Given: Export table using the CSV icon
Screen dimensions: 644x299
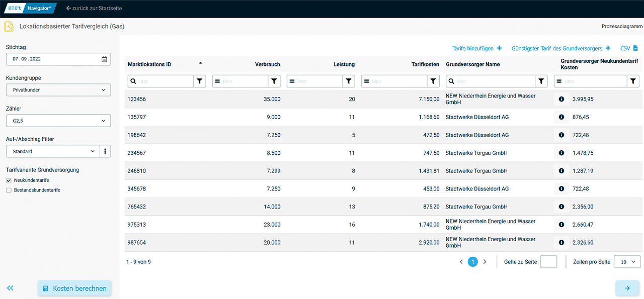Looking at the screenshot, I should coord(635,48).
